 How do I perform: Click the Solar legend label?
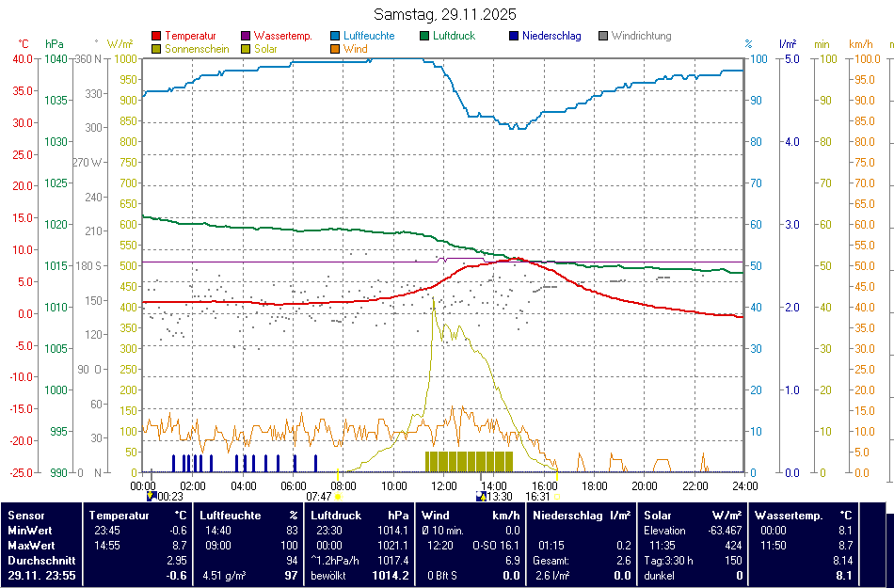[x=265, y=49]
